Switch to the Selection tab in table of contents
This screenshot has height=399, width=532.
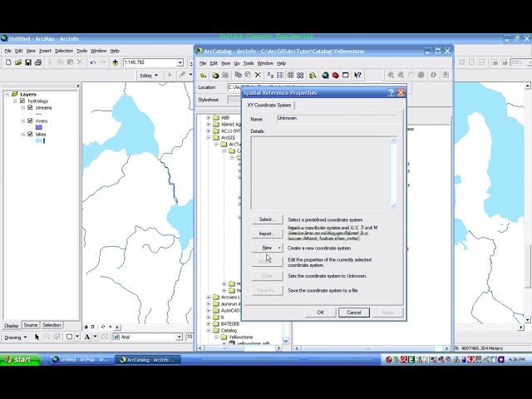(52, 325)
